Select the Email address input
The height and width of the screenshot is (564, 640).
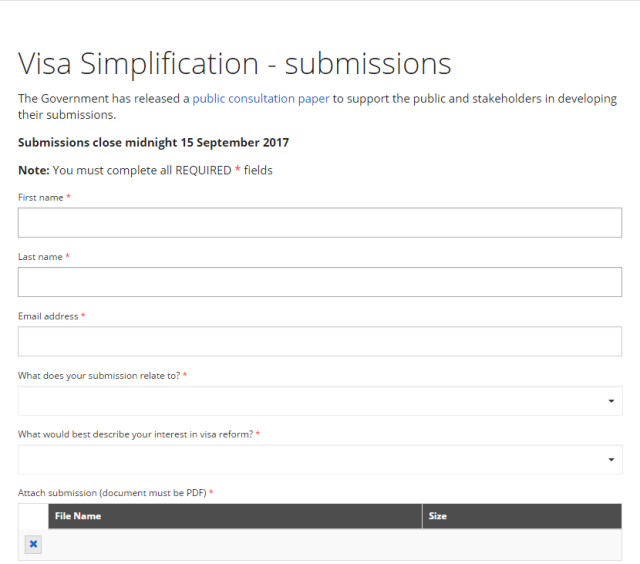(320, 341)
